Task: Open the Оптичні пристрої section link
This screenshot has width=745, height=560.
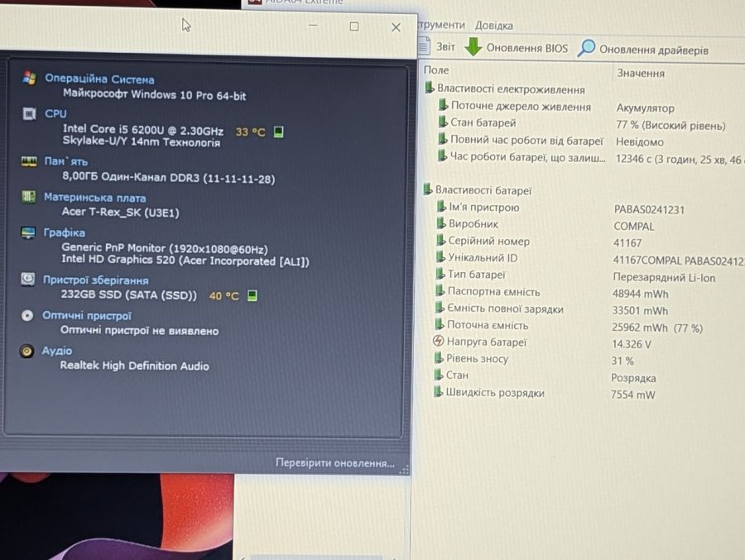Action: click(x=87, y=316)
